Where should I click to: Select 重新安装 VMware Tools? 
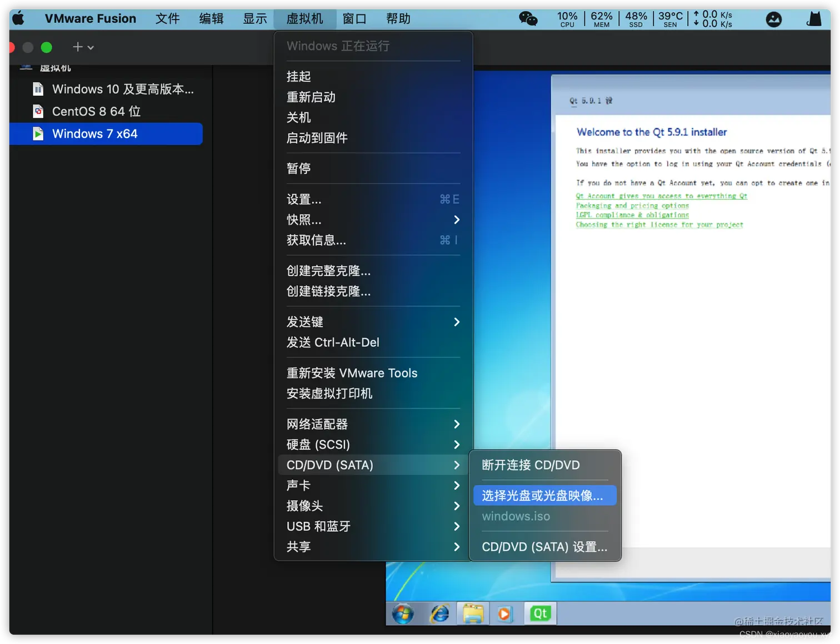(x=373, y=373)
